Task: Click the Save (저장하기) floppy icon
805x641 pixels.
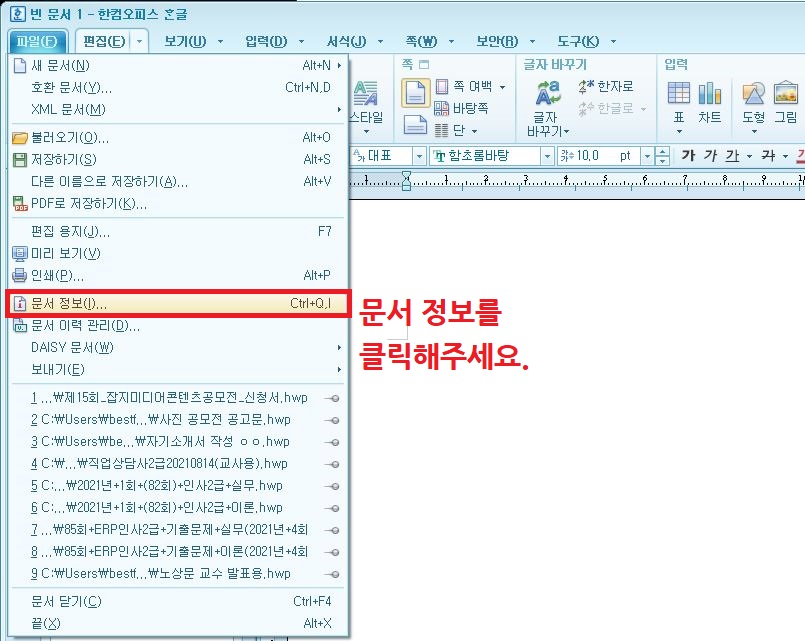Action: 20,160
